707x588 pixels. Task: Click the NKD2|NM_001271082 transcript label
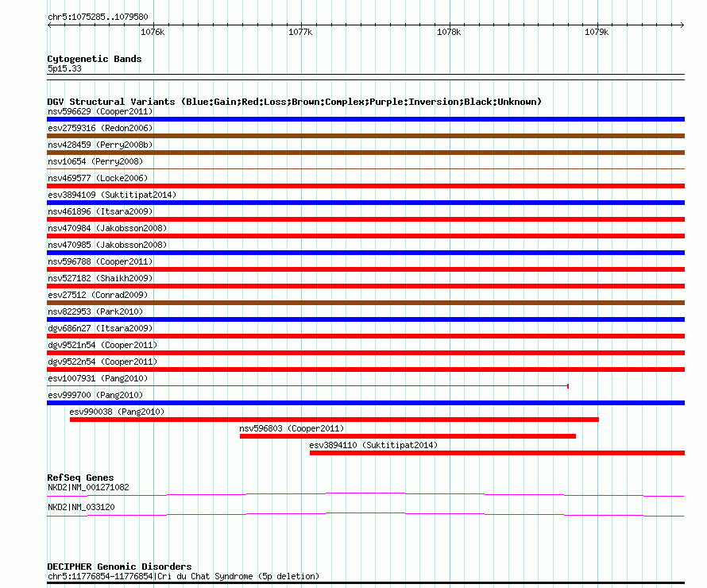pos(88,487)
